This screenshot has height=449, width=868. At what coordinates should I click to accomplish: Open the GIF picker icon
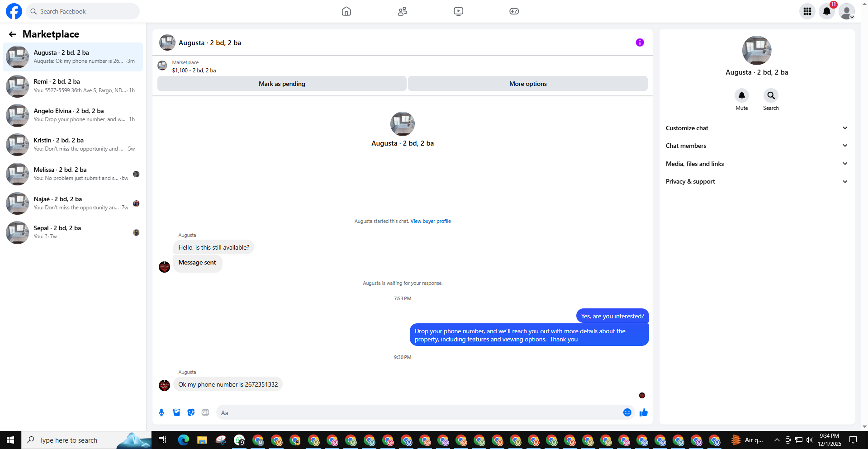206,412
